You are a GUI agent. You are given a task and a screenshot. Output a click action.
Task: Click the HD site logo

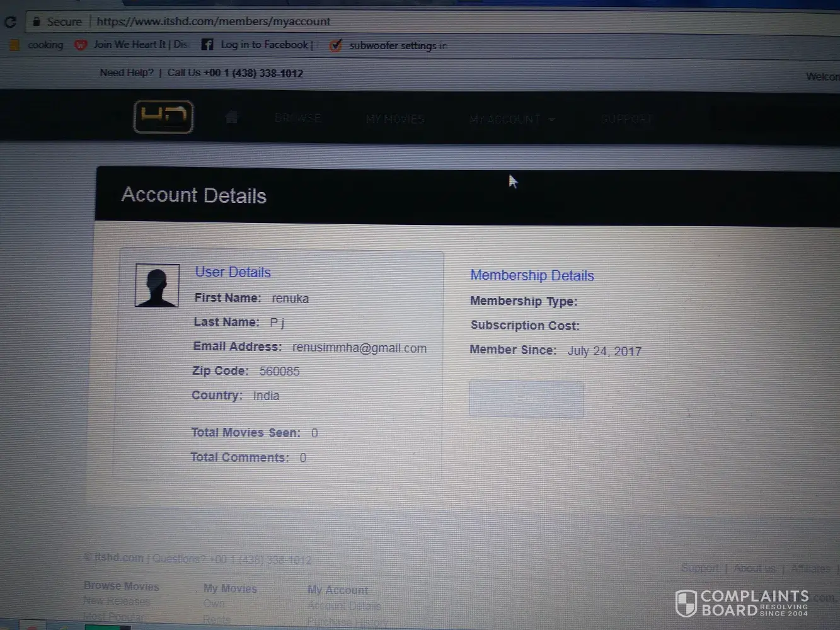tap(163, 117)
